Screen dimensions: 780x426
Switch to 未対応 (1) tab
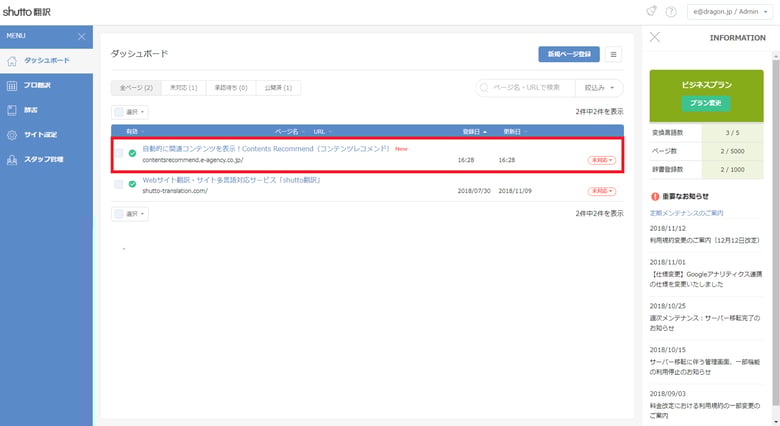coord(184,88)
